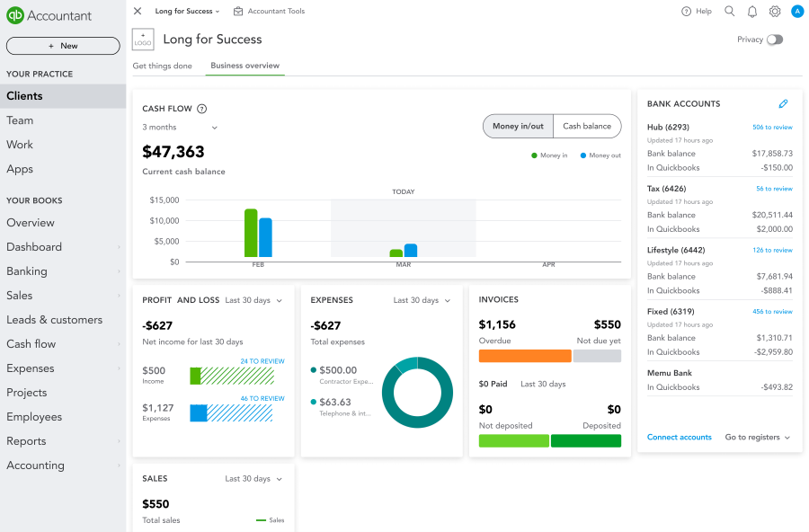The width and height of the screenshot is (809, 532).
Task: Open the notifications bell
Action: coord(752,12)
